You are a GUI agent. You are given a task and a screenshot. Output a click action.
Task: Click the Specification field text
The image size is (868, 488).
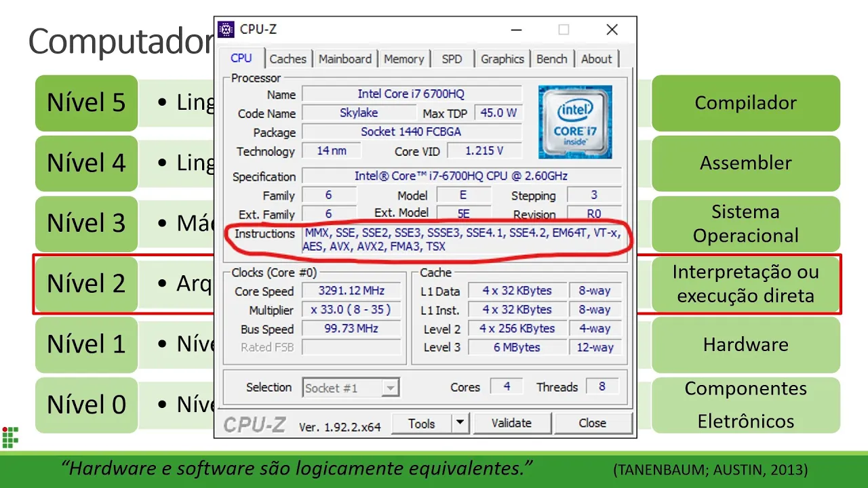coord(461,176)
